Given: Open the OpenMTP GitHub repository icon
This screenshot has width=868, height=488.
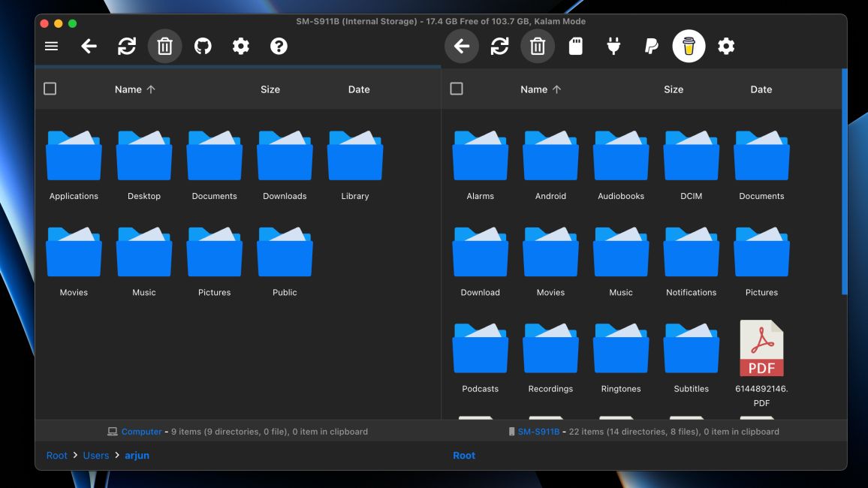Looking at the screenshot, I should [x=203, y=46].
